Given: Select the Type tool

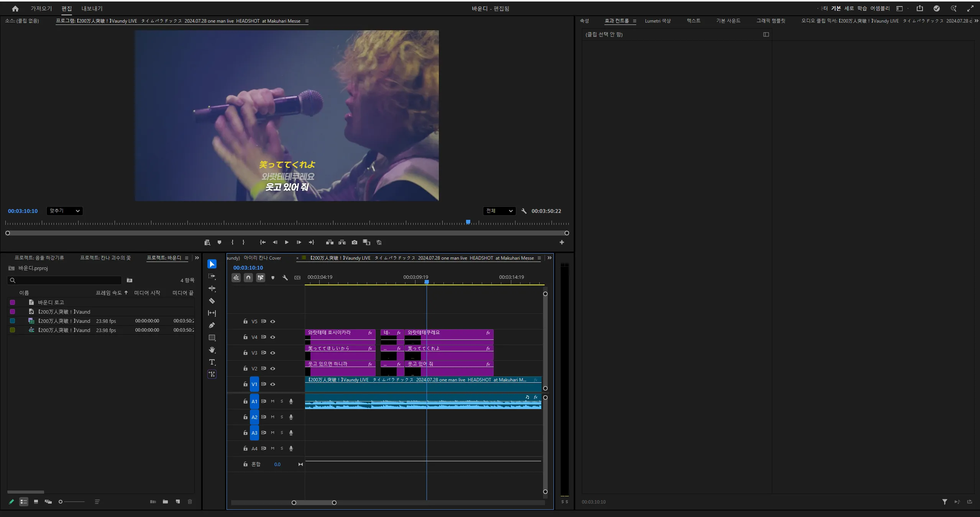Looking at the screenshot, I should (212, 362).
